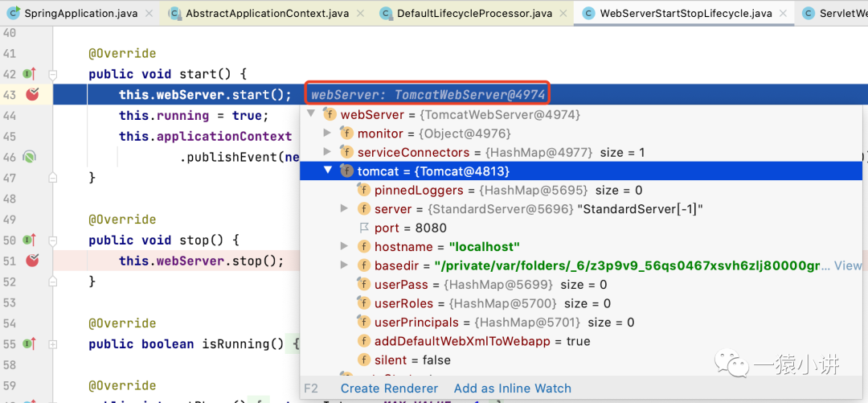Click override gutter icon on line 55

(30, 343)
